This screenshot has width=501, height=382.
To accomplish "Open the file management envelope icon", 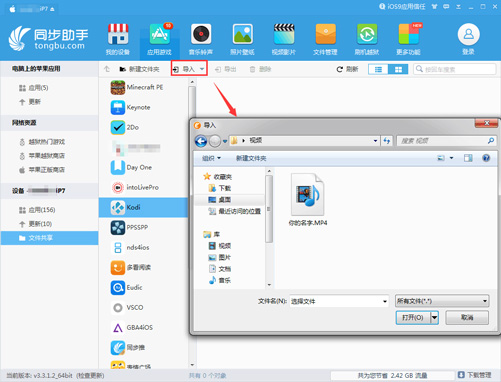I will (326, 34).
